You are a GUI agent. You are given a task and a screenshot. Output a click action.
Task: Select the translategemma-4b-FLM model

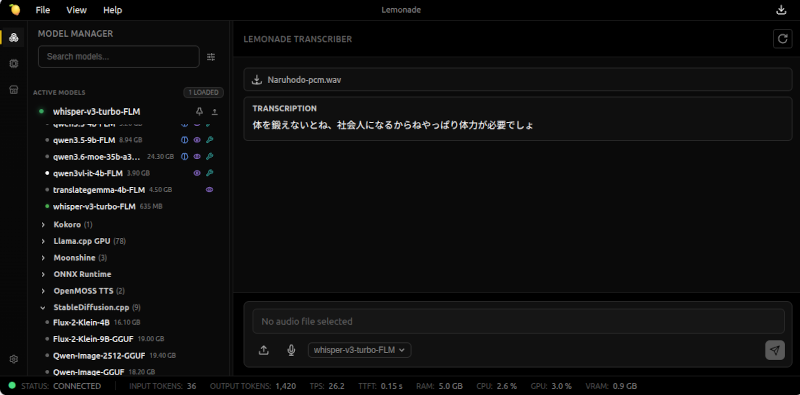pos(99,190)
